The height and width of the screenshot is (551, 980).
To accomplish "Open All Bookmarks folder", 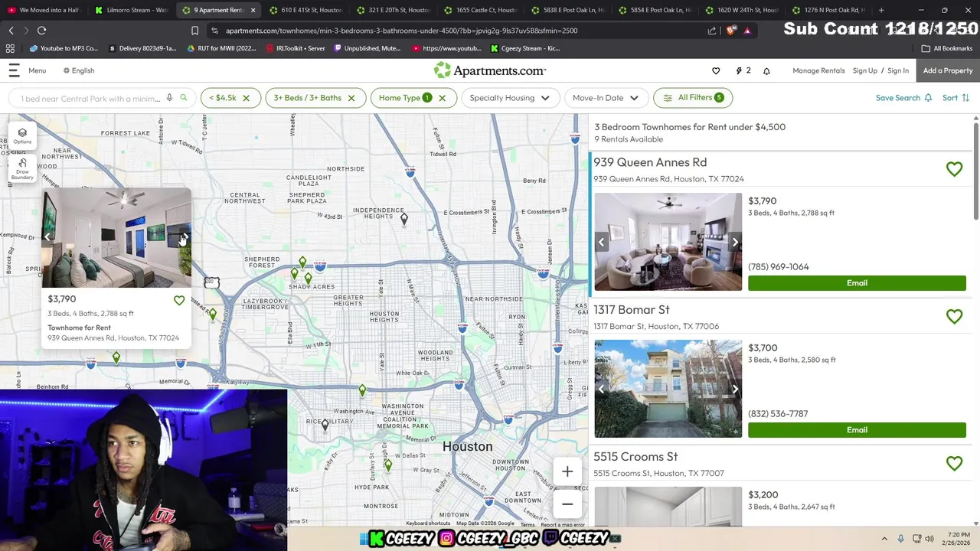I will 947,48.
